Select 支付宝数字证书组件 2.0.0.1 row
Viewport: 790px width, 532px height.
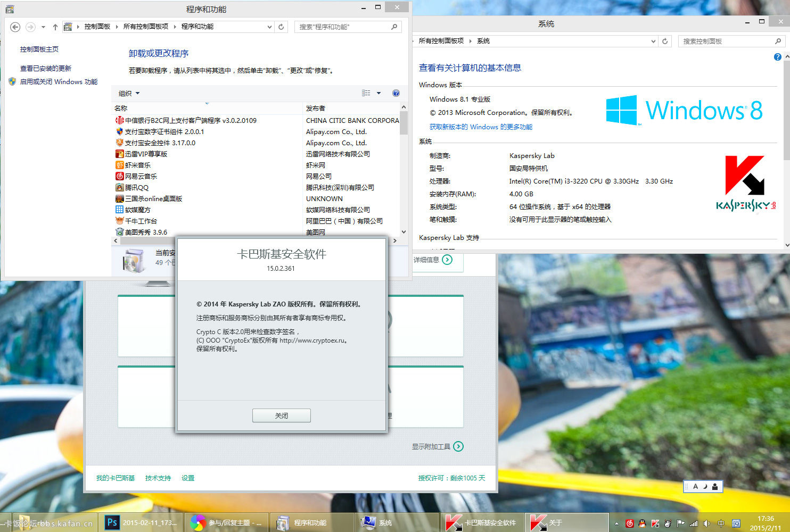tap(256, 132)
